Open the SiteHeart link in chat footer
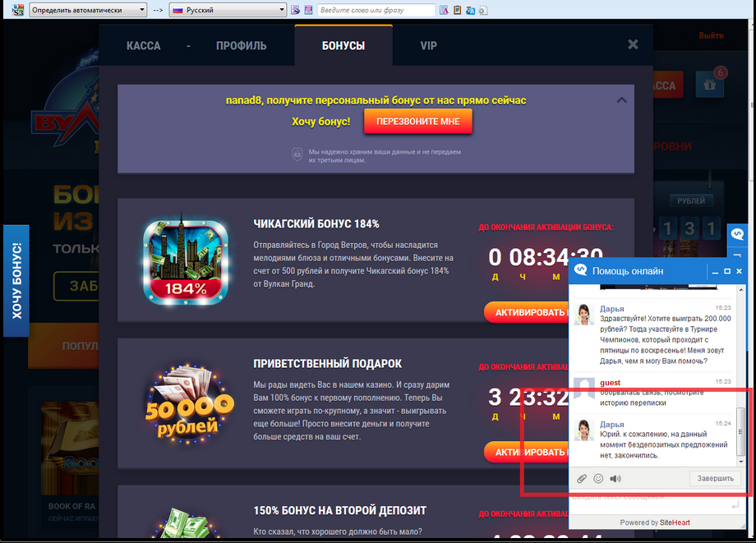Viewport: 756px width, 543px height. tap(675, 522)
